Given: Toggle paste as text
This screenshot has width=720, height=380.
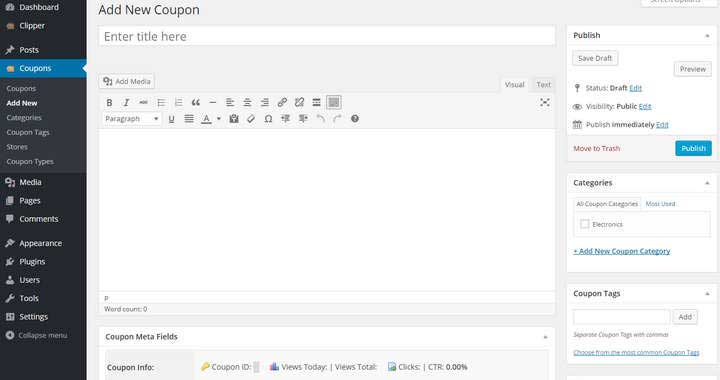Looking at the screenshot, I should point(234,119).
